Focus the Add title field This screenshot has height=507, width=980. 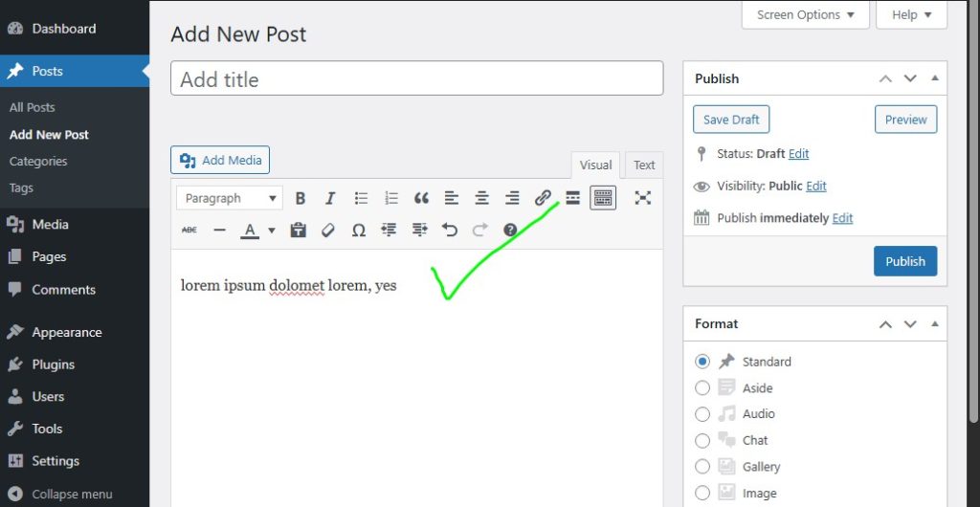[417, 78]
